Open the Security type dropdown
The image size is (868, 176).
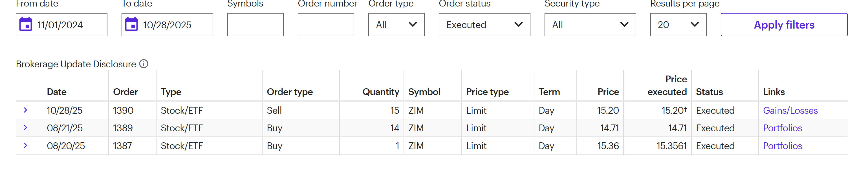590,25
